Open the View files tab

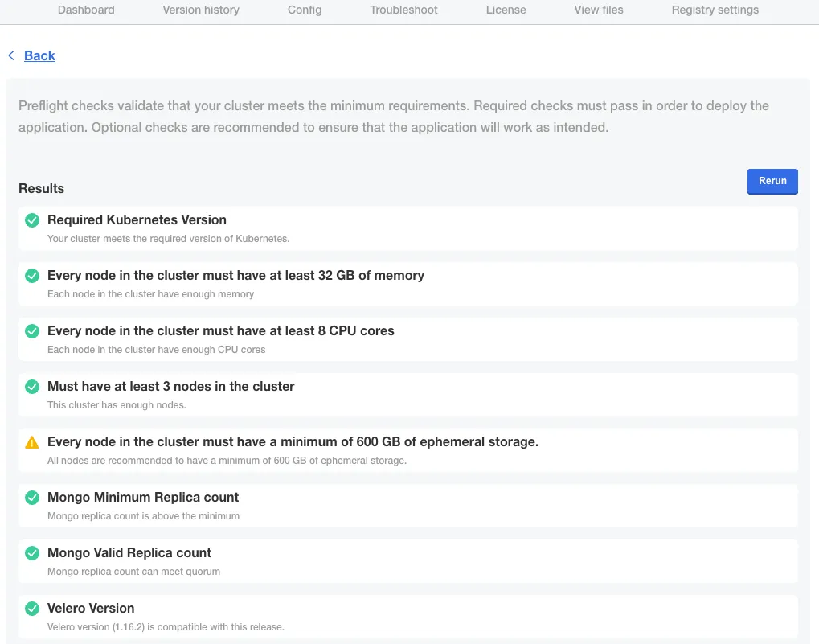[599, 10]
